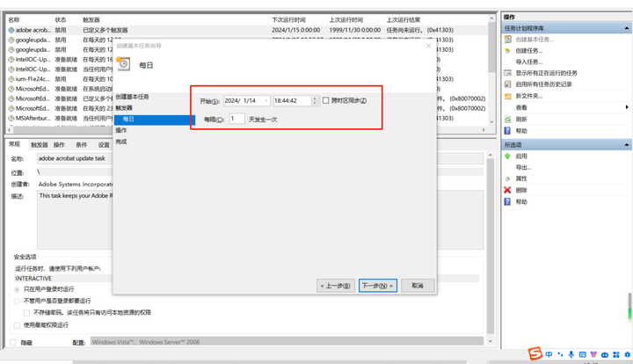Click the 取消 button in wizard
633x364 pixels.
click(418, 286)
